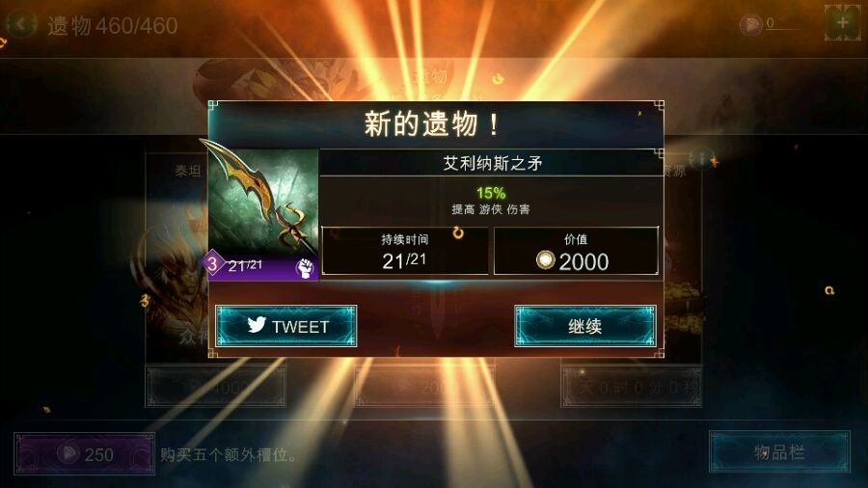The width and height of the screenshot is (868, 488).
Task: Click the 艾利纳斯之矛 relic name bar
Action: pyautogui.click(x=492, y=163)
